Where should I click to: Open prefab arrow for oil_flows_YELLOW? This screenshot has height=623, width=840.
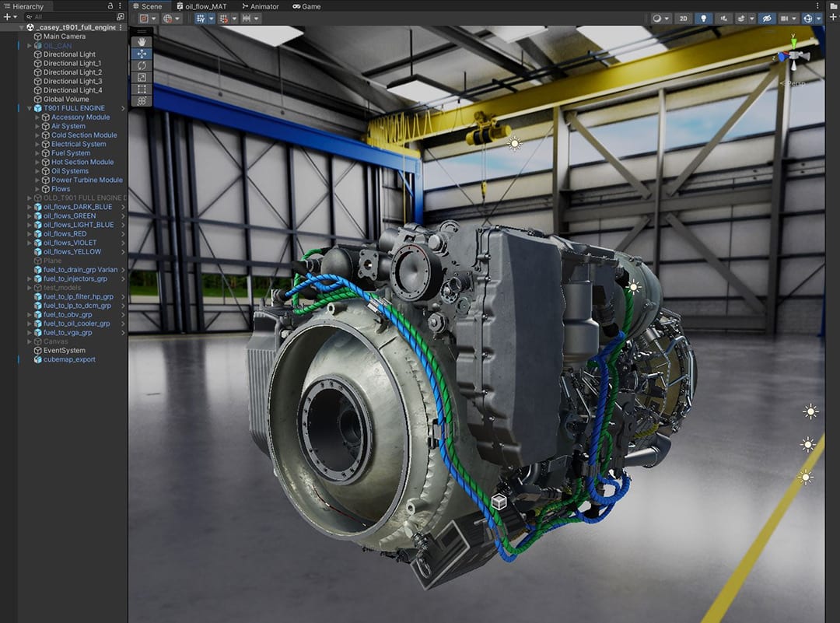(x=123, y=252)
